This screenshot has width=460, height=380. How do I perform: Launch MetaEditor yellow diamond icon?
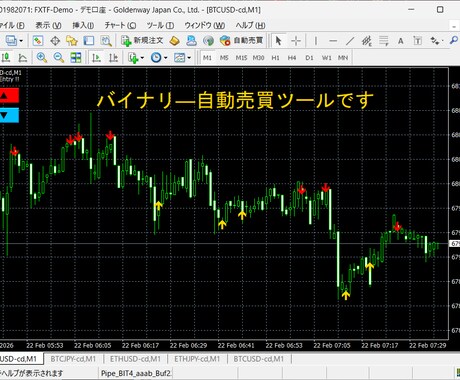click(174, 41)
